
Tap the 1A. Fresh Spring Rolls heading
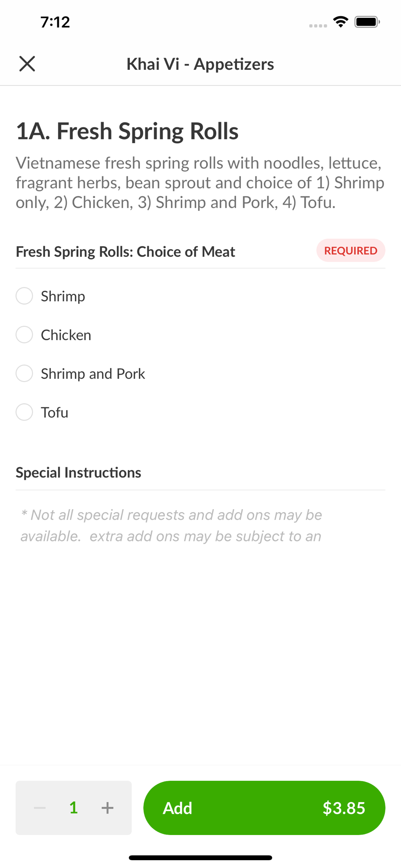(127, 131)
